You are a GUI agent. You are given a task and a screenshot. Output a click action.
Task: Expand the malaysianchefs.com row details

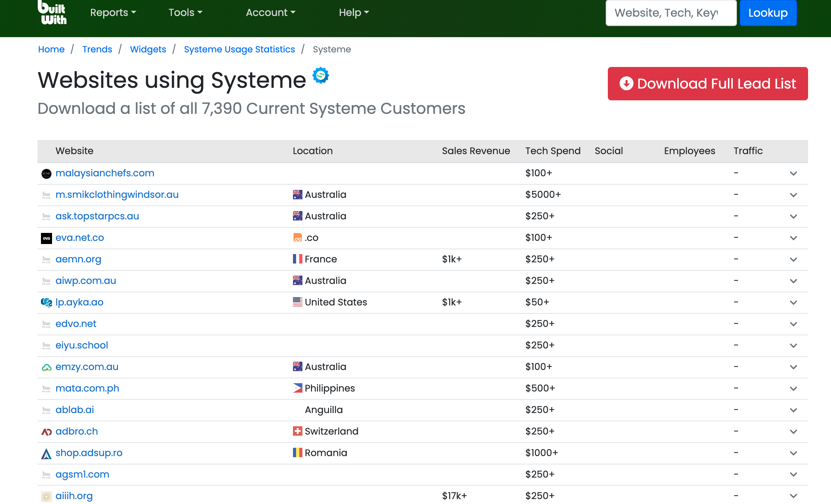point(793,173)
